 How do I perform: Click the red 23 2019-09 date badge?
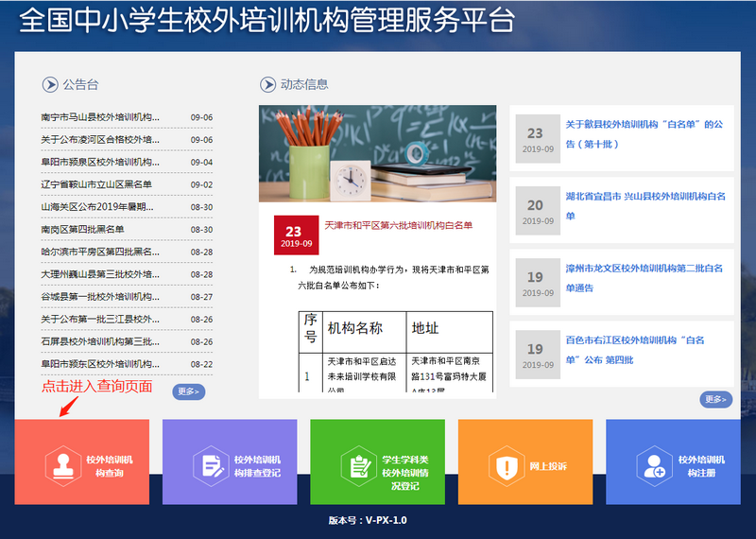296,235
